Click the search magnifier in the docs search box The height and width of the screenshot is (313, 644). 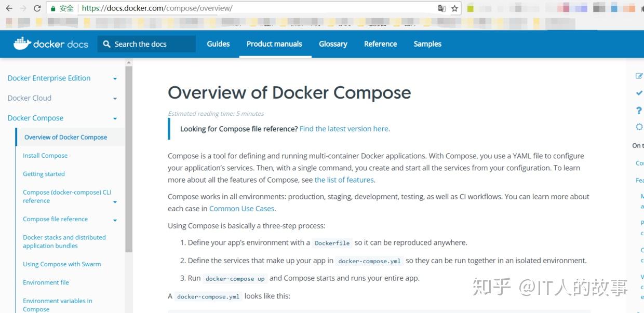[x=106, y=44]
